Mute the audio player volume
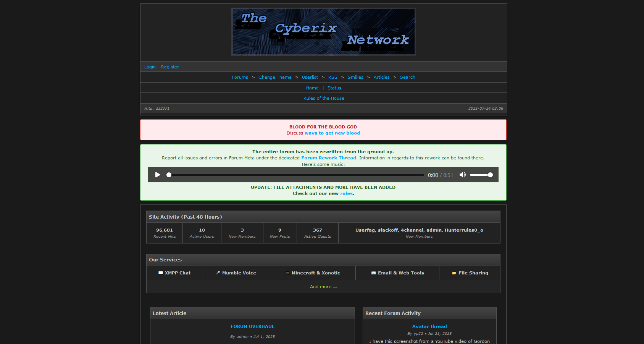 463,175
